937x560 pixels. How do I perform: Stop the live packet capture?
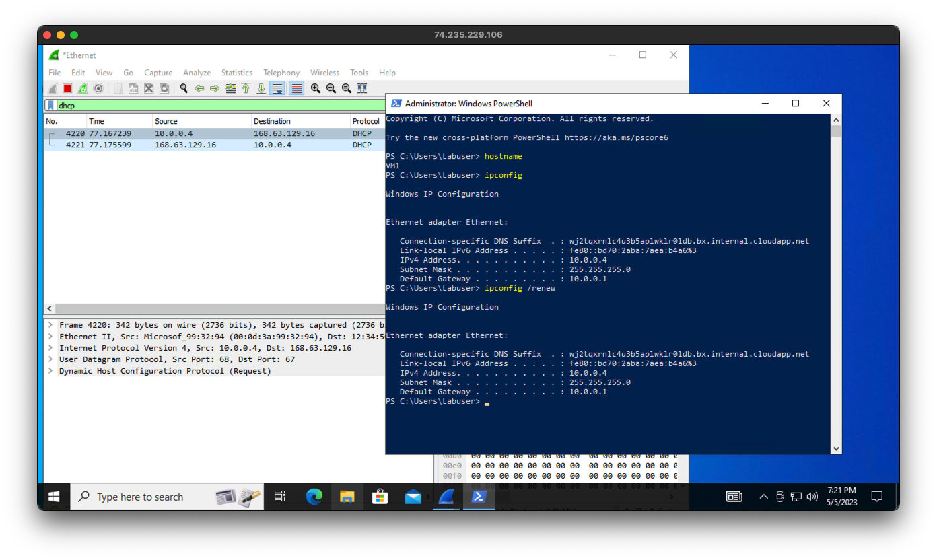tap(67, 88)
